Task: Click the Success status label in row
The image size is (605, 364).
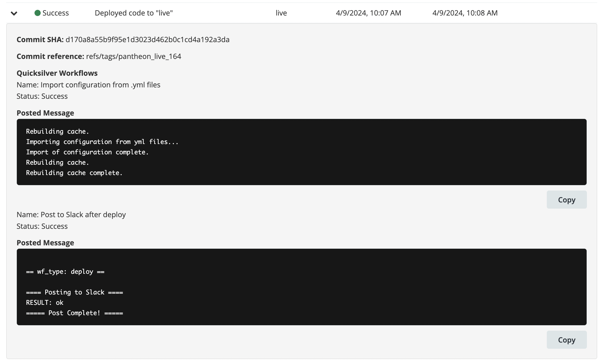Action: click(55, 13)
